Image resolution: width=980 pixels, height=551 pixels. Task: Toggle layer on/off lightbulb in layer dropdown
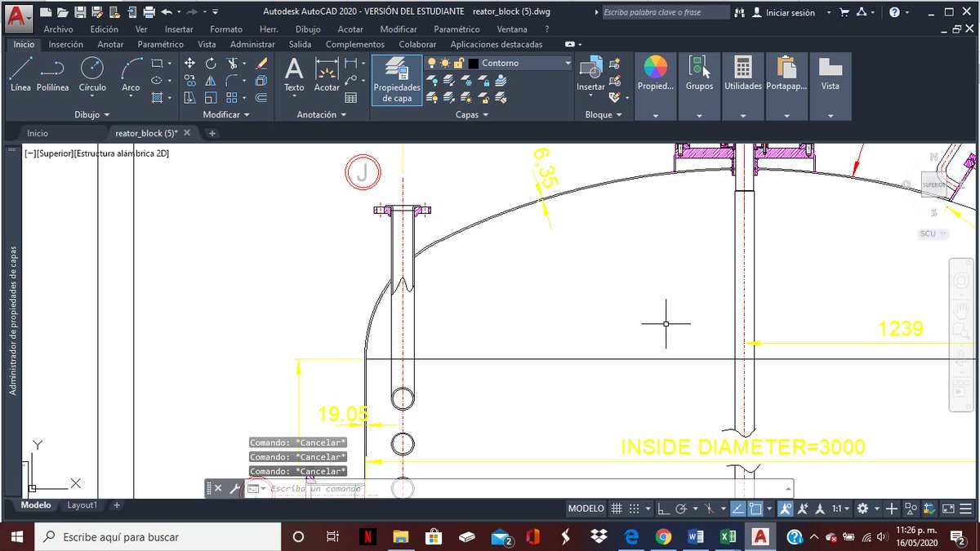(432, 64)
